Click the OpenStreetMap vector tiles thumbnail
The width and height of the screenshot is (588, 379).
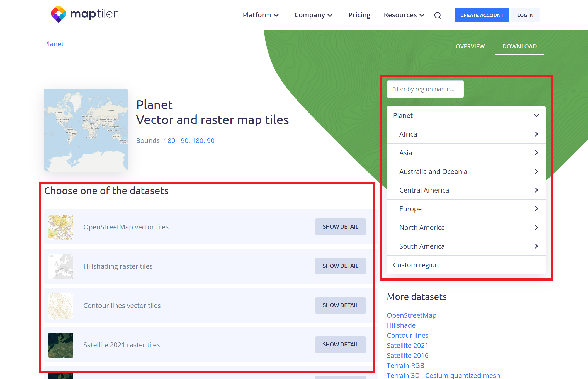pos(61,227)
